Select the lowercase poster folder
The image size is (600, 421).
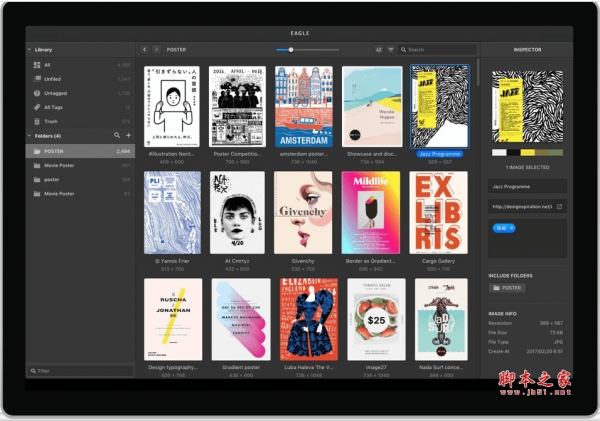[x=80, y=179]
